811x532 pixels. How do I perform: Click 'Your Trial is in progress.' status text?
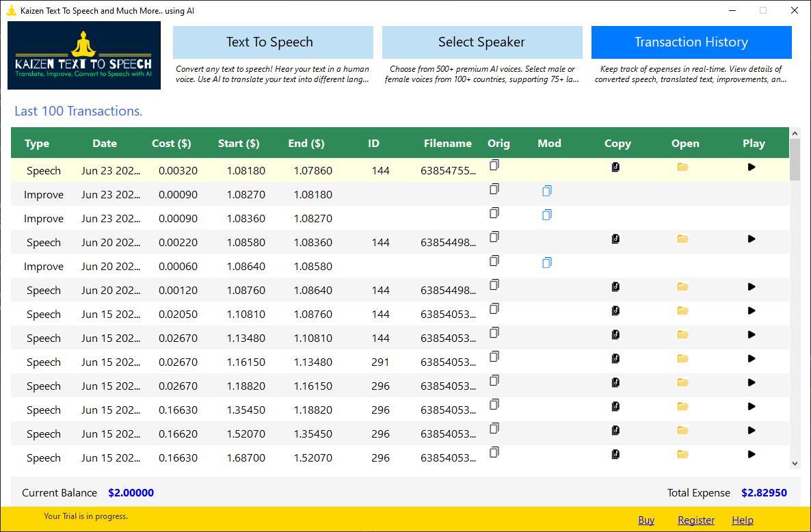pos(86,516)
